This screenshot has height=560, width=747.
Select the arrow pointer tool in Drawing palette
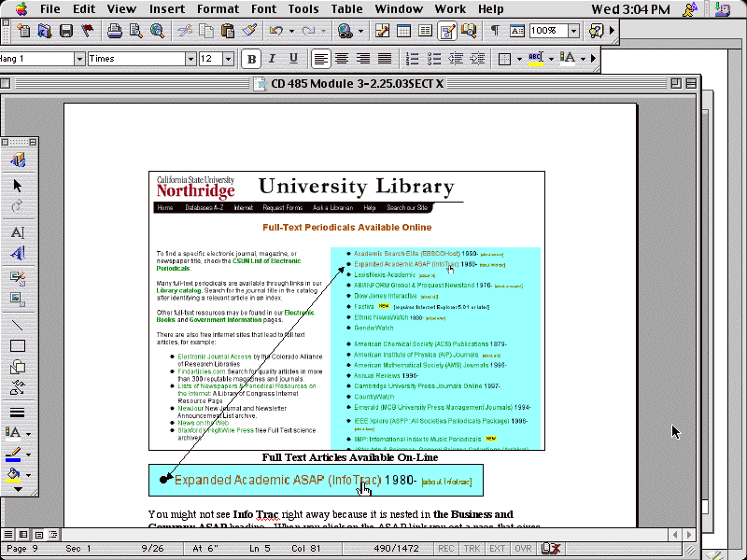[x=18, y=185]
